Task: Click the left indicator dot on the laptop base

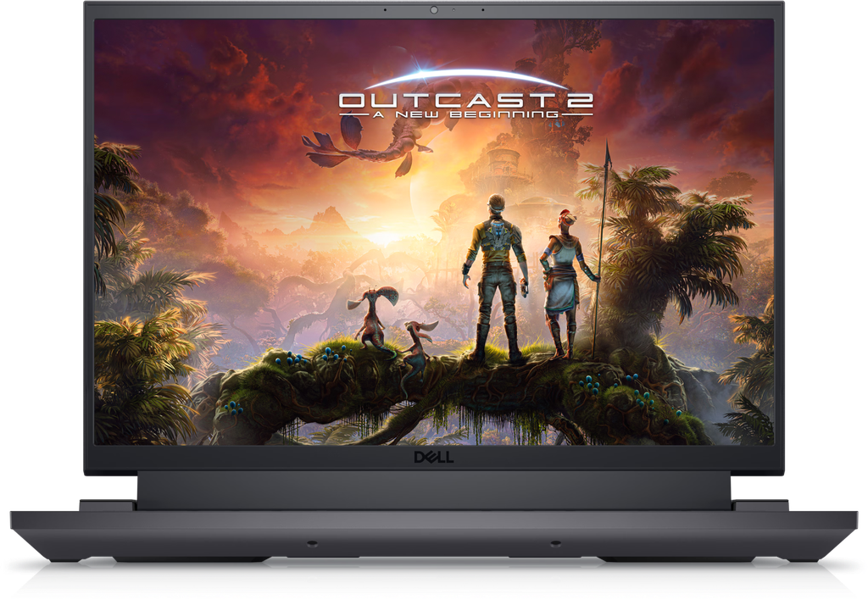Action: pos(311,543)
